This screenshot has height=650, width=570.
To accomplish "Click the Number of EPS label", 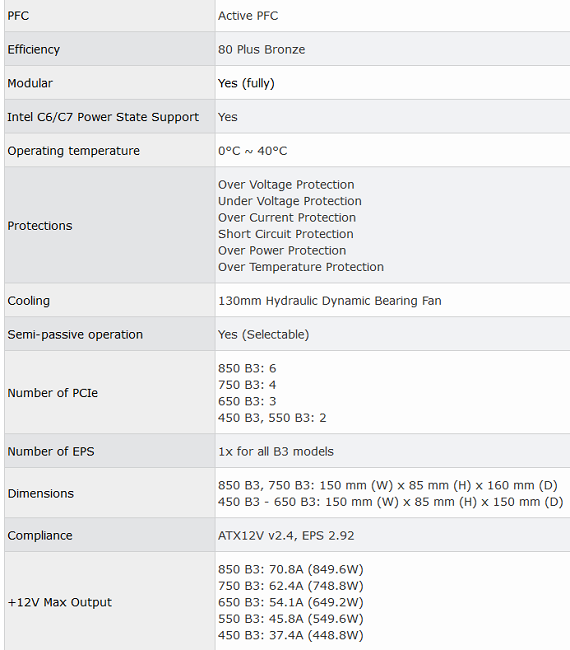I will coord(51,451).
